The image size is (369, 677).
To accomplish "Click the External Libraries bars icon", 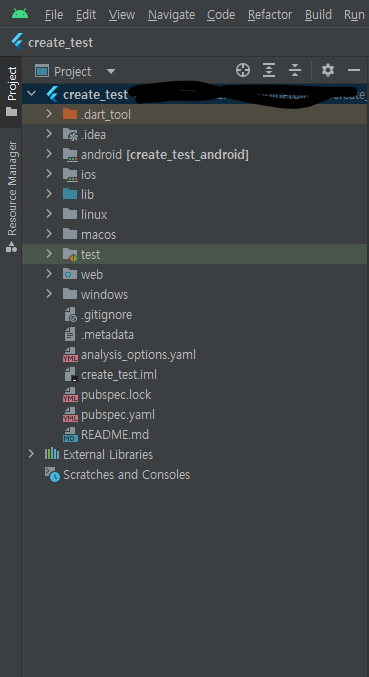I will (x=52, y=454).
